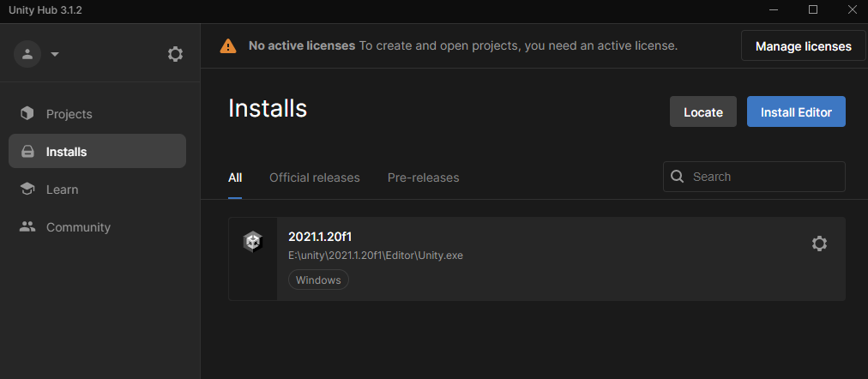Close the Unity Hub window
868x379 pixels.
(x=853, y=10)
